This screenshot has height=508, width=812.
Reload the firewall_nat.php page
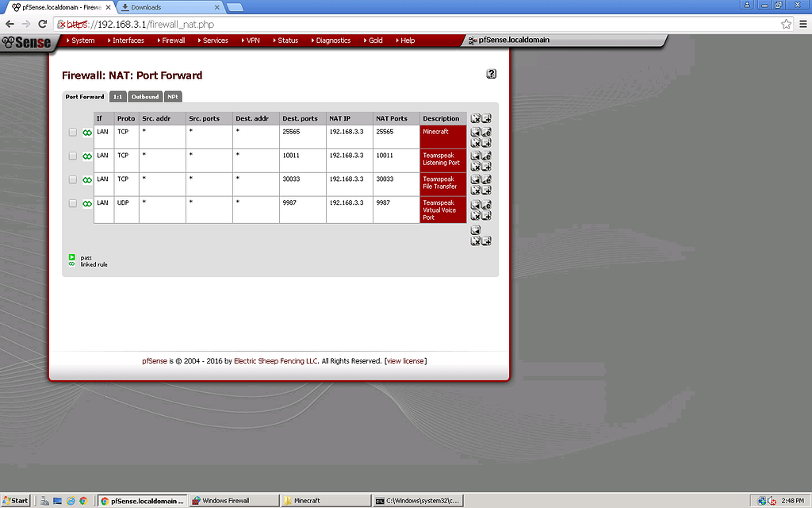[42, 24]
